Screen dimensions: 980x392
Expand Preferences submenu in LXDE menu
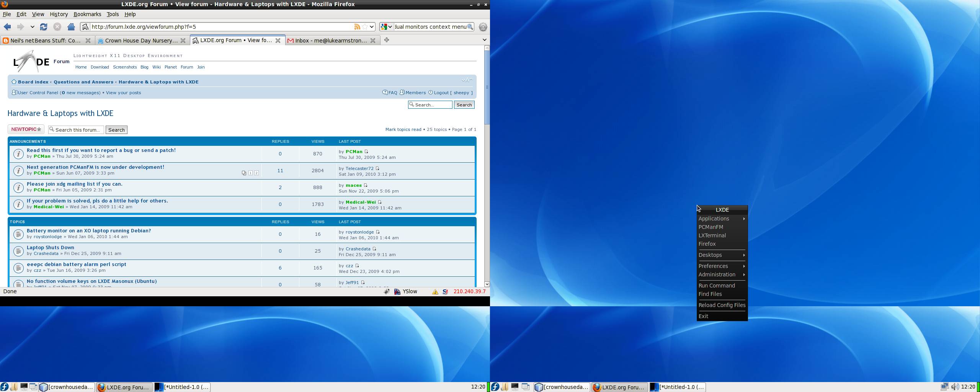[x=722, y=266]
